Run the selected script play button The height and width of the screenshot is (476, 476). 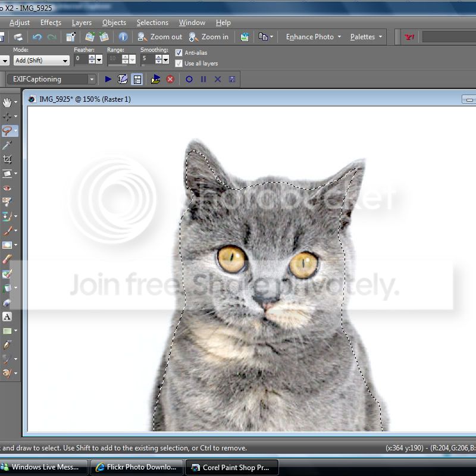[x=108, y=79]
